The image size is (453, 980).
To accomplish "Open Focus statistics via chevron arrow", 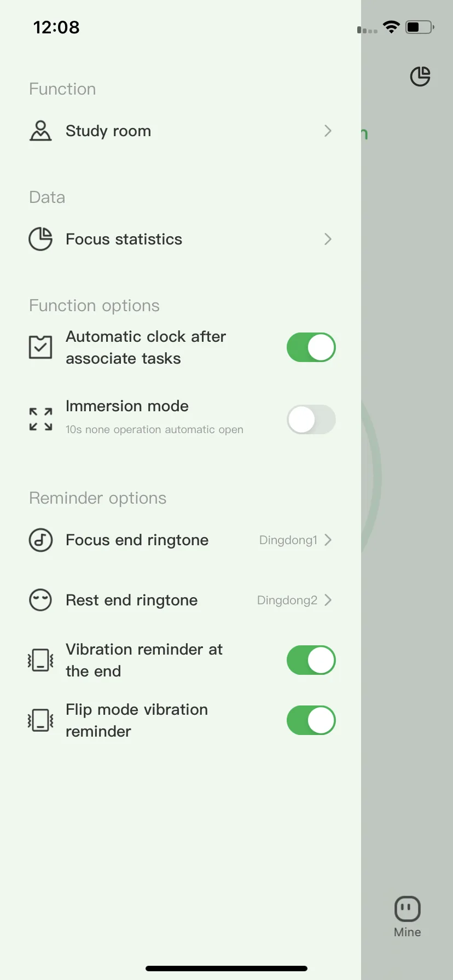I will click(x=328, y=239).
